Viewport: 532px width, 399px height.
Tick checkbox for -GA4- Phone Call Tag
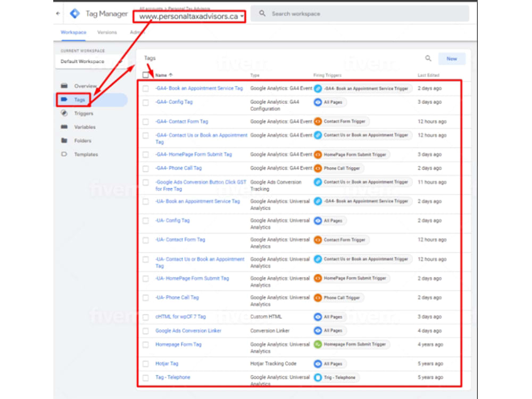(146, 168)
